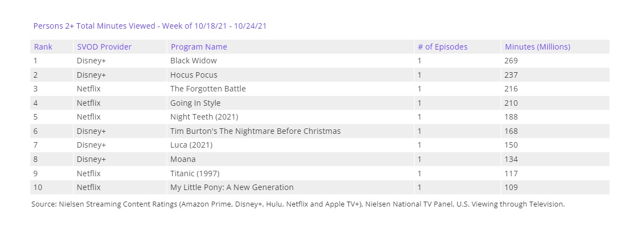This screenshot has height=233, width=644.
Task: Click The Forgotten Battle program name
Action: pyautogui.click(x=208, y=89)
